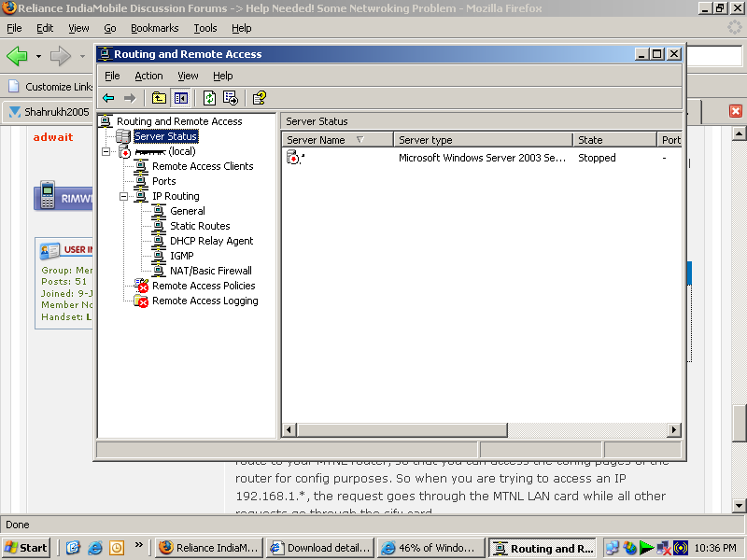Image resolution: width=747 pixels, height=560 pixels.
Task: Open Firefox's File menu
Action: pyautogui.click(x=14, y=28)
